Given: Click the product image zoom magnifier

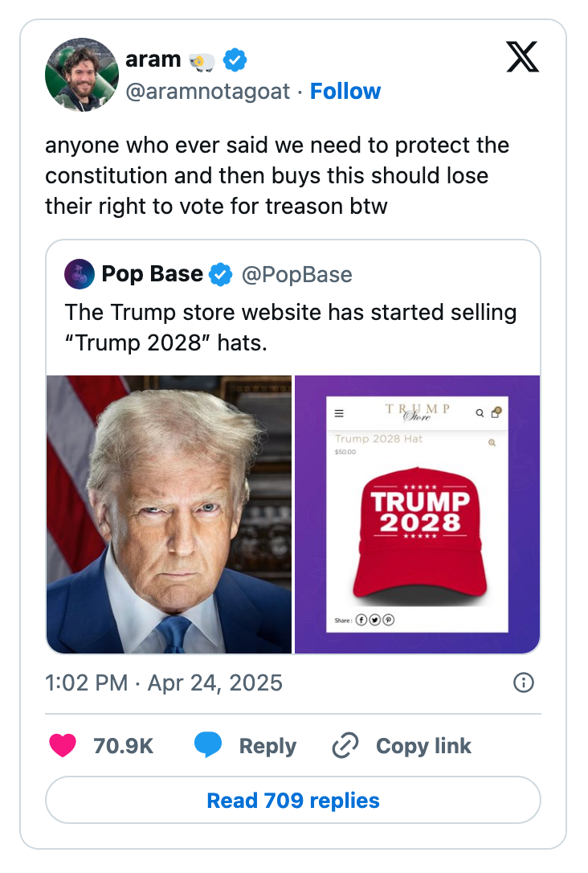Looking at the screenshot, I should pos(492,442).
